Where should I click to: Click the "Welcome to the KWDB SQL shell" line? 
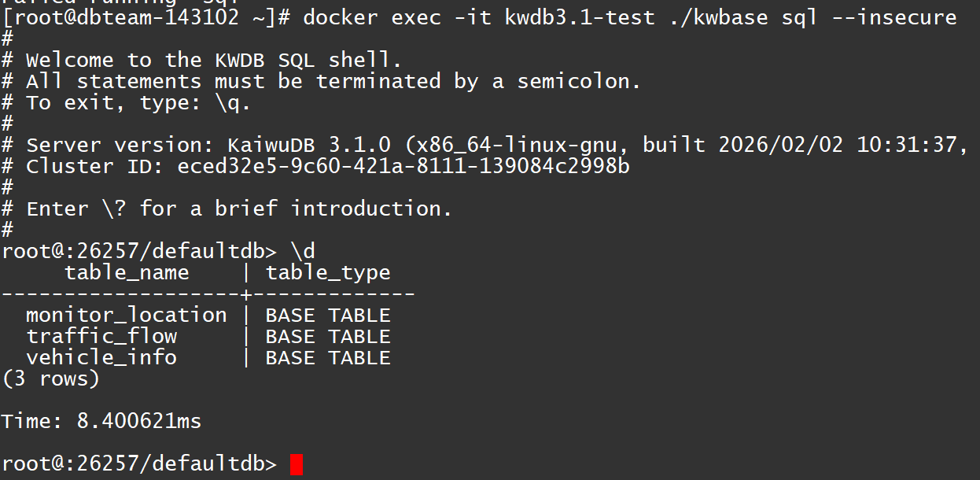pyautogui.click(x=220, y=61)
